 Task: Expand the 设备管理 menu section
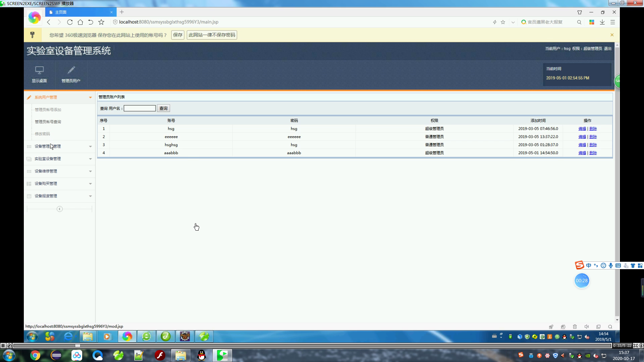click(59, 146)
